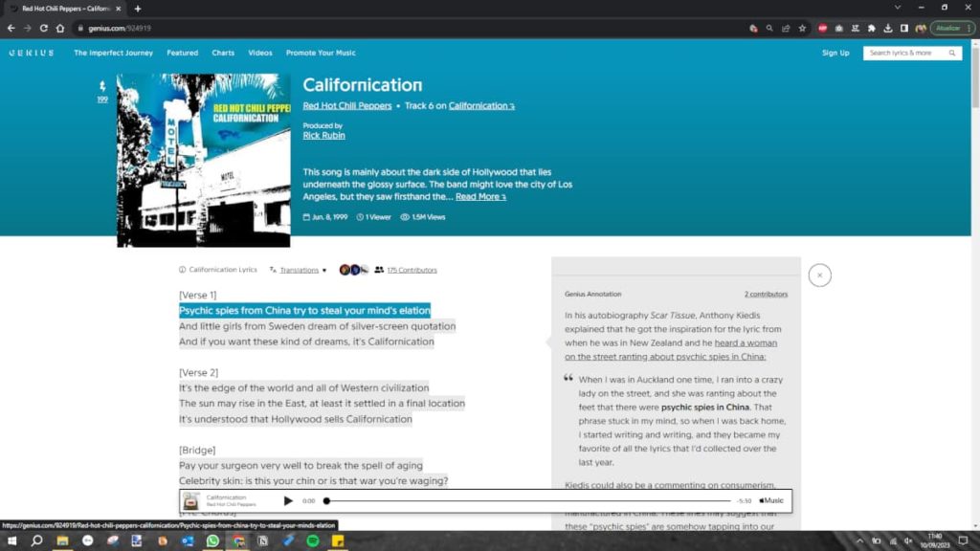This screenshot has height=551, width=980.
Task: Open Red Hot Chili Peppers artist link
Action: tap(346, 105)
